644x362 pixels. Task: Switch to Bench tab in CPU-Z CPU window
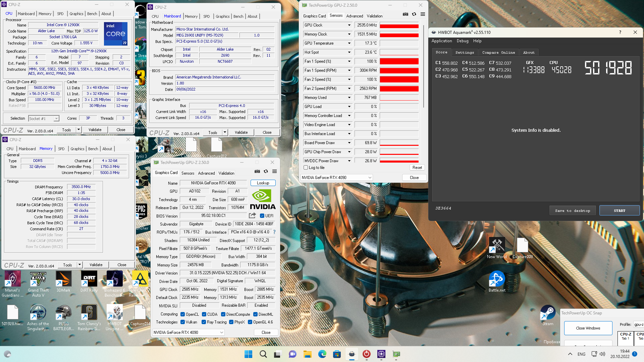click(x=92, y=14)
